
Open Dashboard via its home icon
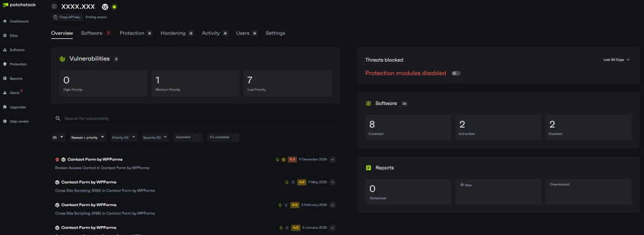point(5,21)
